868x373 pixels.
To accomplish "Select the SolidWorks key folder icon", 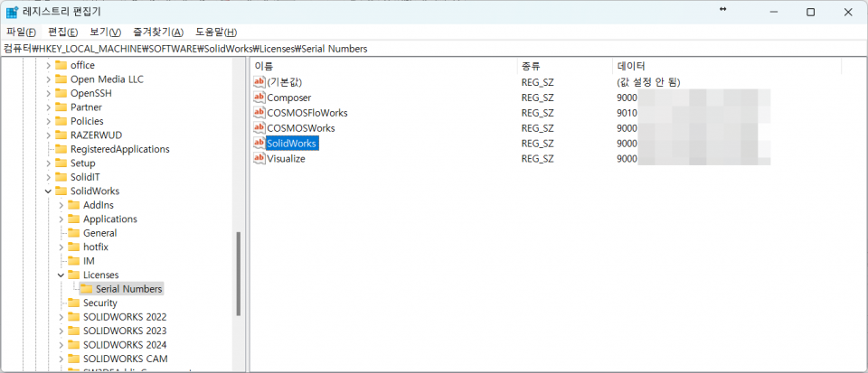I will [61, 191].
